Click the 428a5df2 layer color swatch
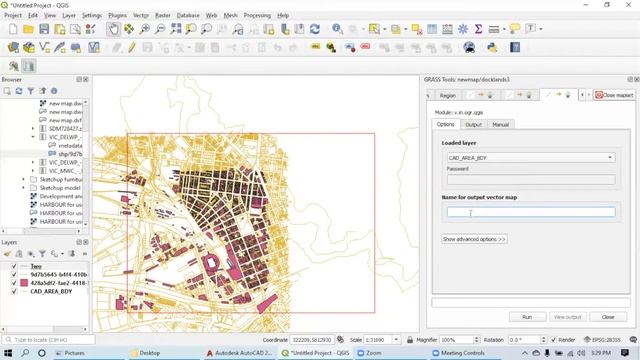The image size is (640, 360). point(24,283)
